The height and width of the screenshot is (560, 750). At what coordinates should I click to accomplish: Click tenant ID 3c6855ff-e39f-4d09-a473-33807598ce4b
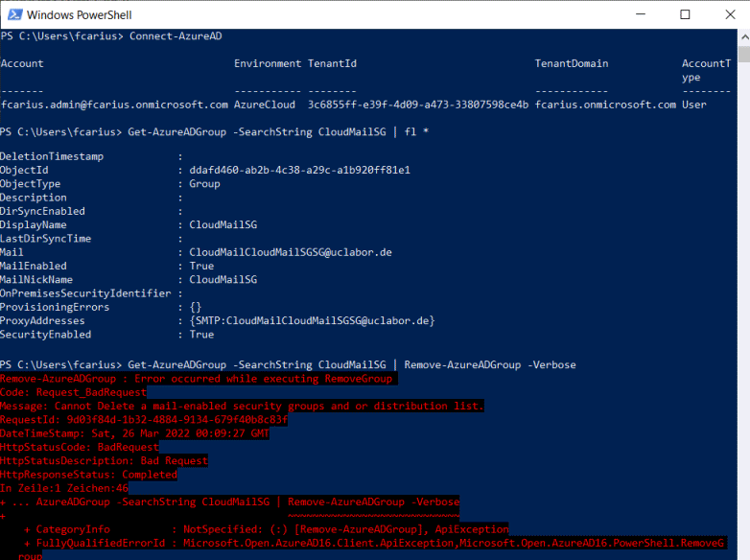pyautogui.click(x=418, y=105)
